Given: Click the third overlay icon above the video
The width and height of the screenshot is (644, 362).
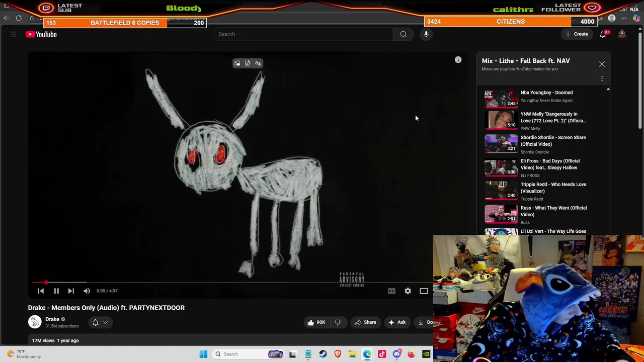Looking at the screenshot, I should (x=258, y=63).
